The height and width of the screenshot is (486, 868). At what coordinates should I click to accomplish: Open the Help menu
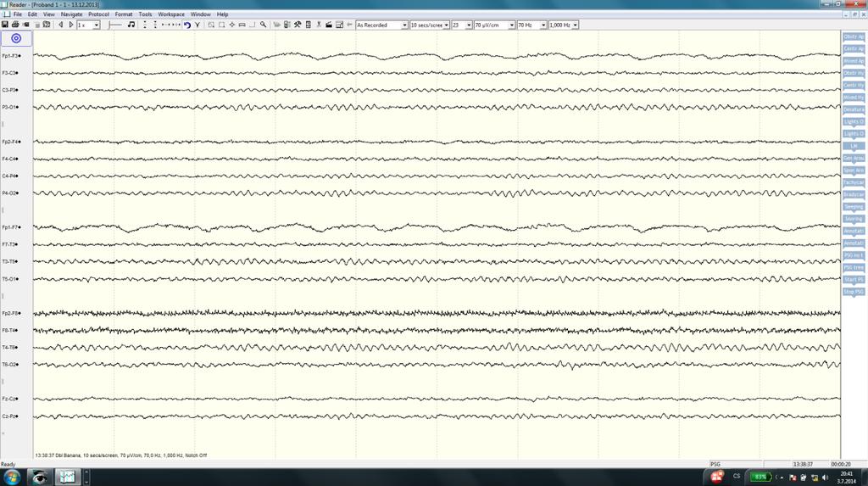coord(222,14)
